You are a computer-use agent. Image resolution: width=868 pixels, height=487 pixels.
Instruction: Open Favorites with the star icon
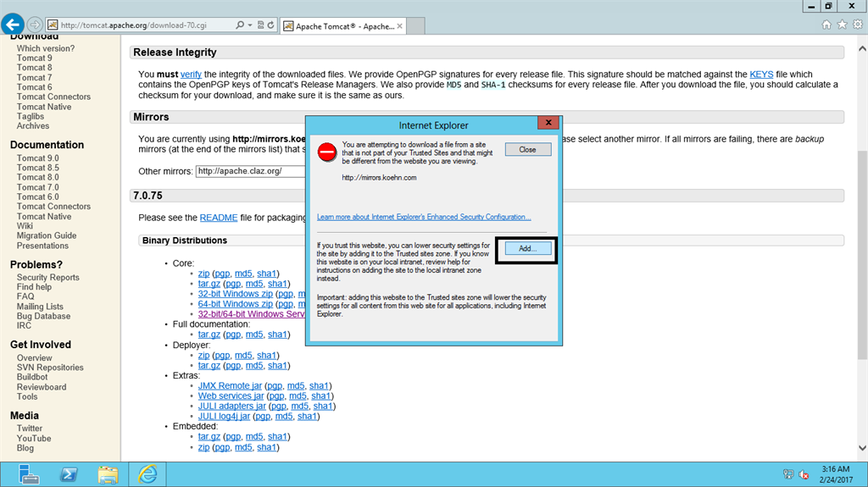pos(842,25)
